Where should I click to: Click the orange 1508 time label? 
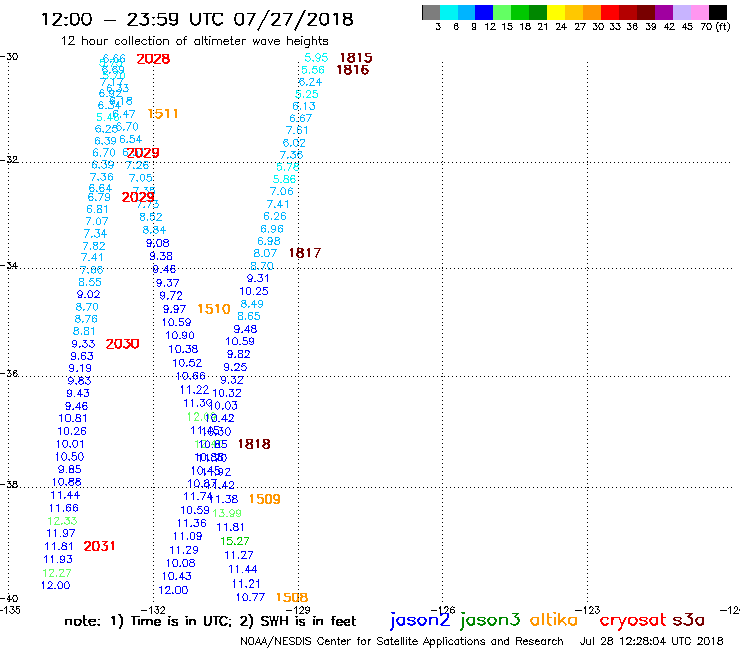pos(292,598)
